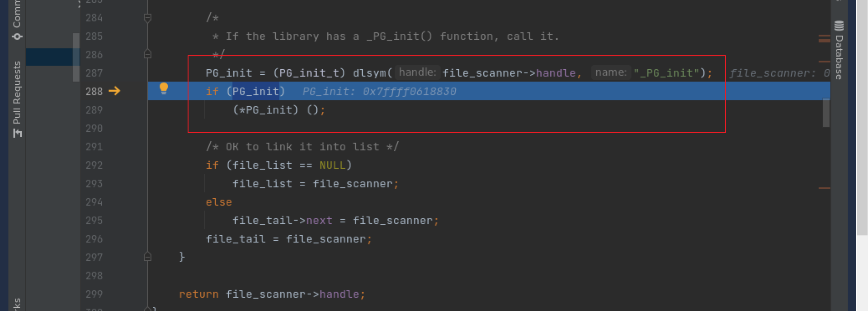Screen dimensions: 868x311
Task: Click the editor vertical scrollbar thumb
Action: (826, 113)
